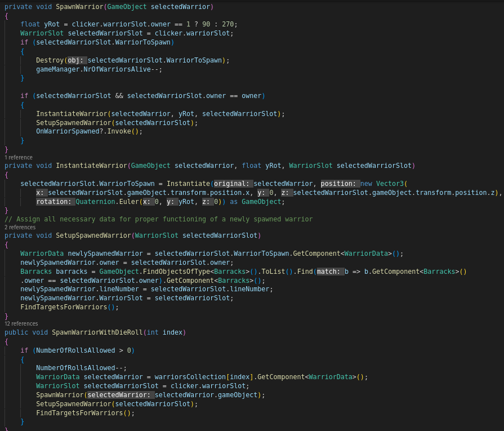Place cursor on InstantiateWarrior method declaration name
This screenshot has height=431, width=504.
(92, 166)
